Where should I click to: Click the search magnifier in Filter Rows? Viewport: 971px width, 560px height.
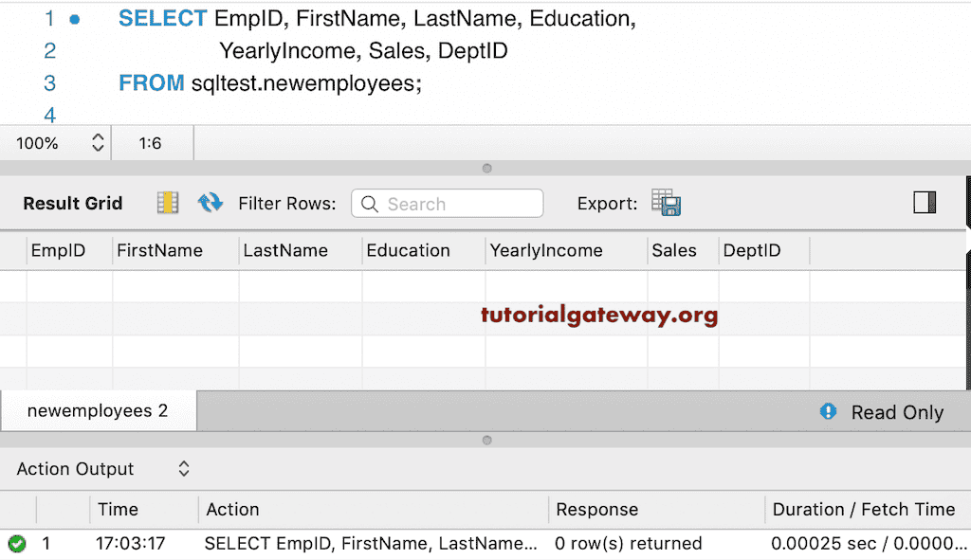(371, 203)
